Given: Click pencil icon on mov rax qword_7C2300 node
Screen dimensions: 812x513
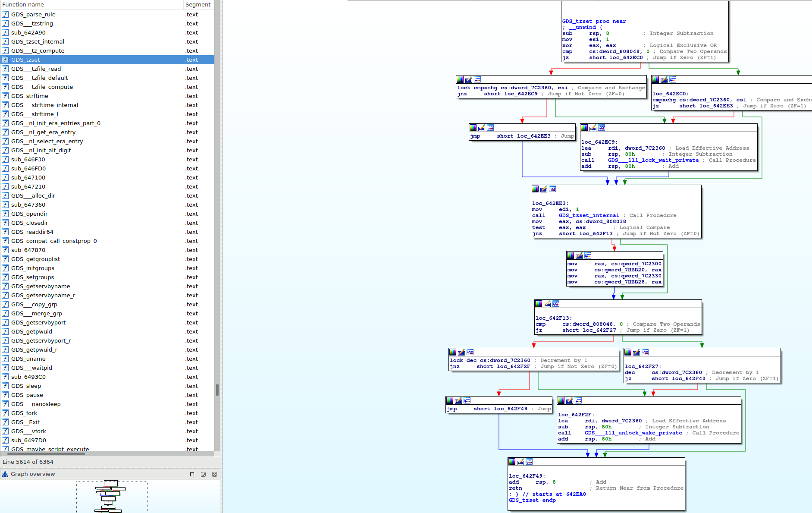Looking at the screenshot, I should tap(579, 255).
